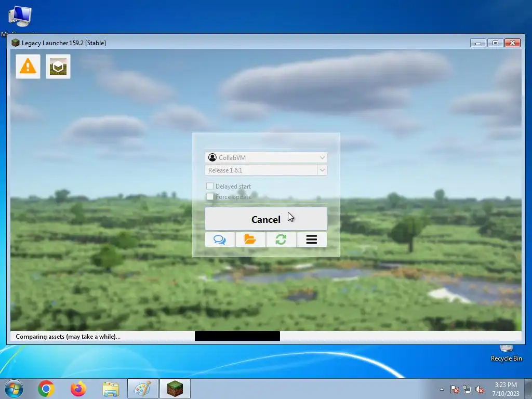Screen dimensions: 532x399
Task: Launch Firefox from the taskbar
Action: click(78, 389)
